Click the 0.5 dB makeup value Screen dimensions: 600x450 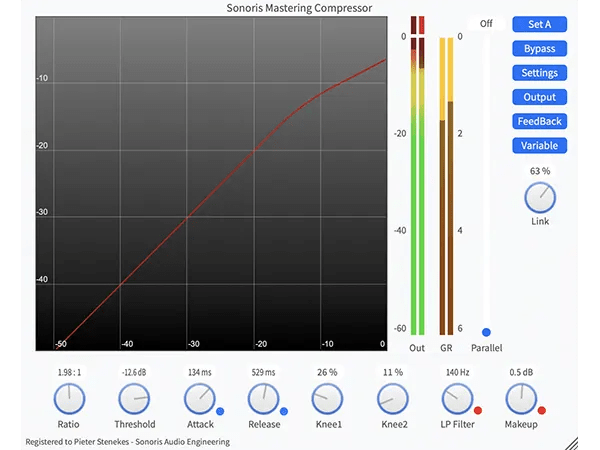pos(521,372)
